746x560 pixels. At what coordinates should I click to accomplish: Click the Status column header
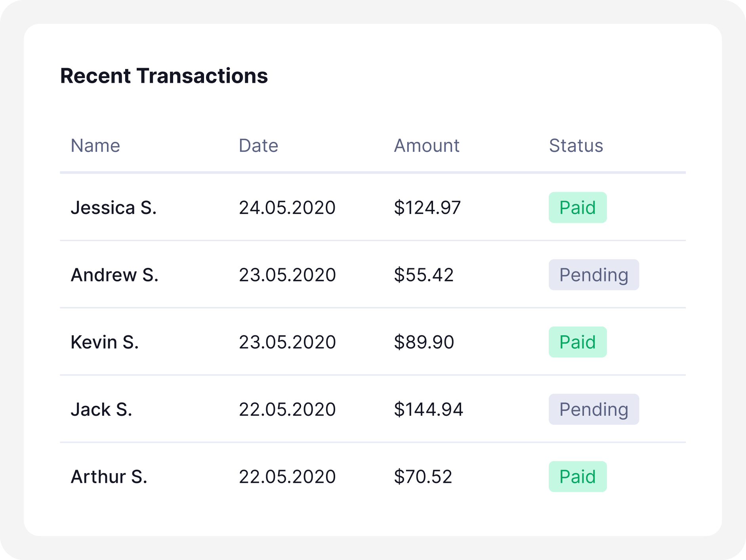[576, 146]
